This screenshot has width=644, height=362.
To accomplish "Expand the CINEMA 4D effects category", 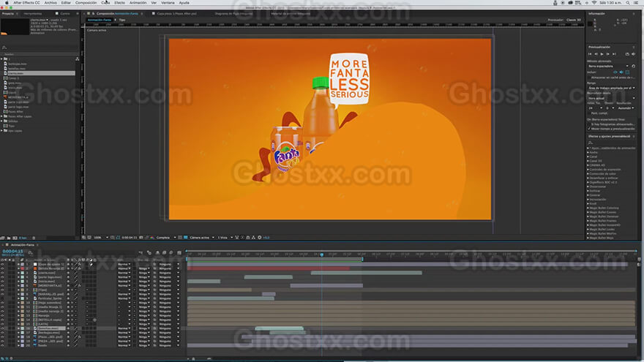I will tap(588, 165).
